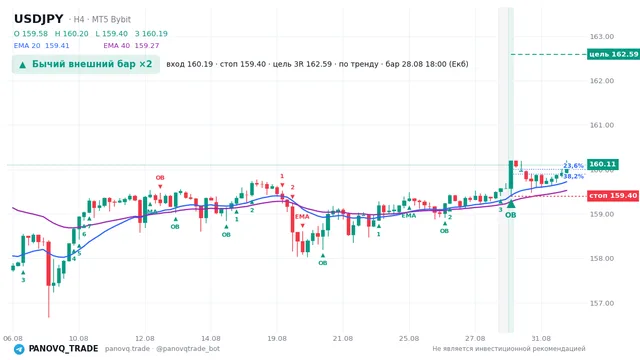The height and width of the screenshot is (360, 640).
Task: Click the 19.08 date axis label
Action: [277, 338]
